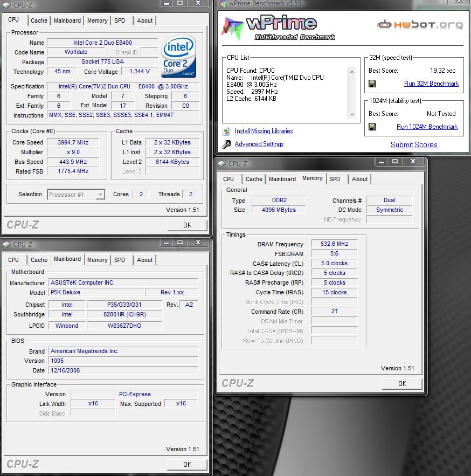Click the DRAM Frequency value 532.6 MHz

point(335,244)
